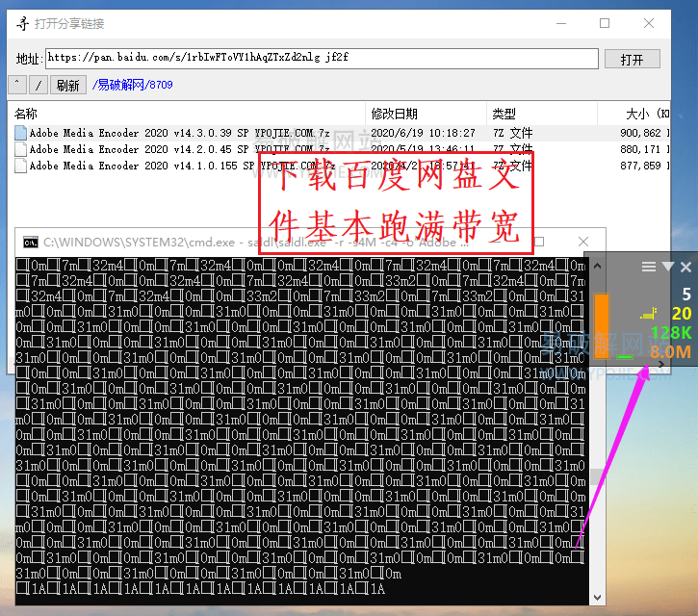698x616 pixels.
Task: Click the 128K upload speed value
Action: pos(671,332)
